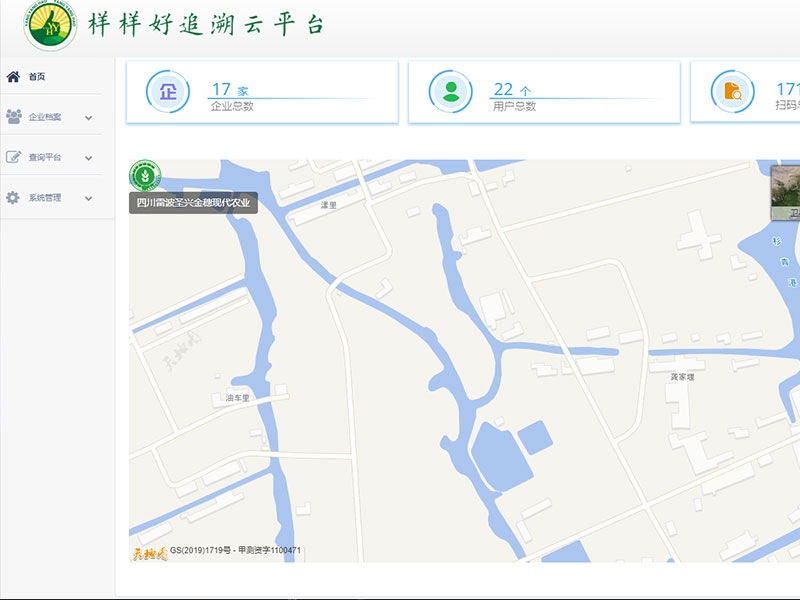
Task: Click the green wheat map marker
Action: (145, 176)
